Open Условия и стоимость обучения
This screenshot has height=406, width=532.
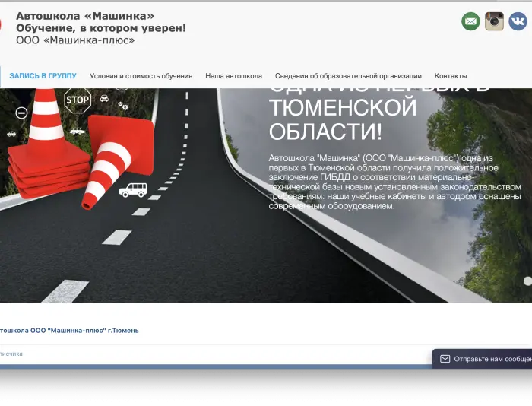[141, 76]
